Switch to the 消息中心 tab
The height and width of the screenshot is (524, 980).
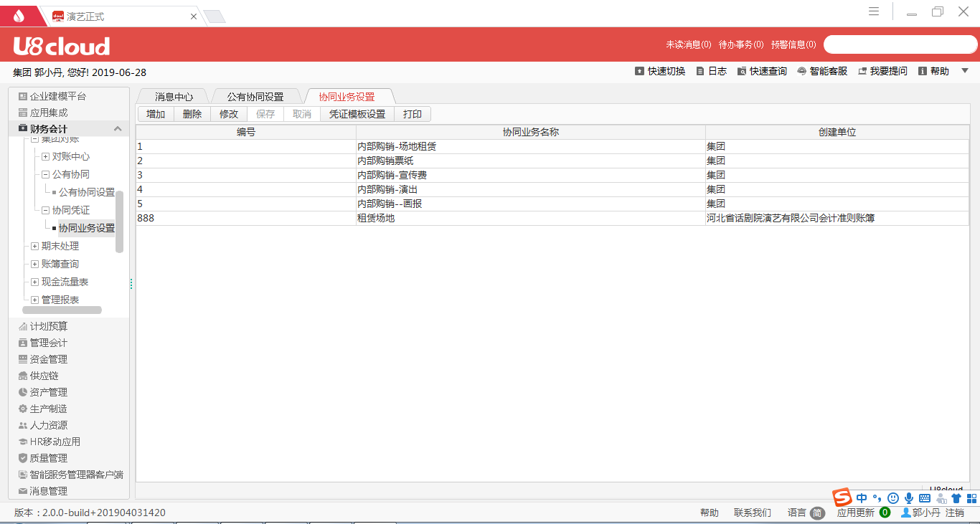point(174,97)
